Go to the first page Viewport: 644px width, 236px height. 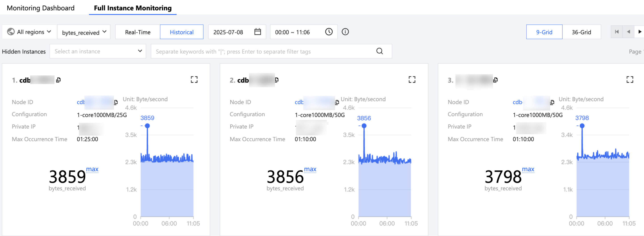click(617, 32)
